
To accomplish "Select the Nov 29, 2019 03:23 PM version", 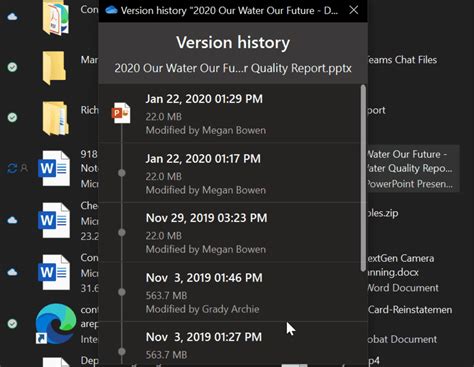I will coord(230,232).
